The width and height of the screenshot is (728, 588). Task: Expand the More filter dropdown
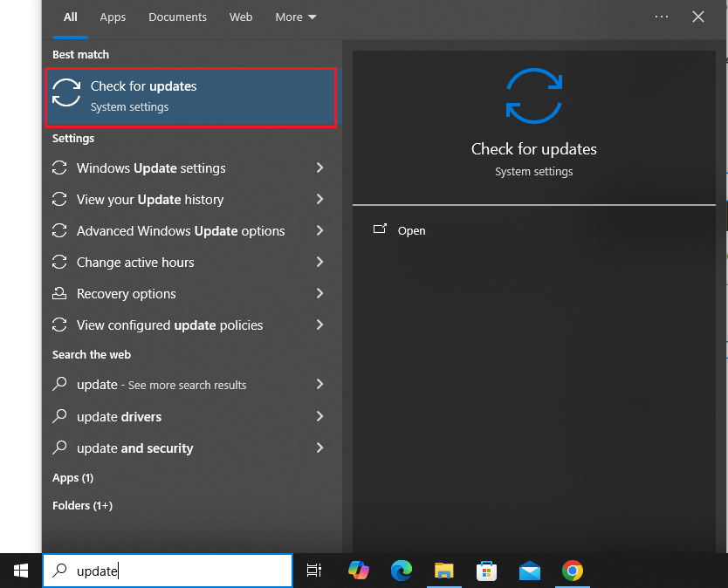pos(295,17)
